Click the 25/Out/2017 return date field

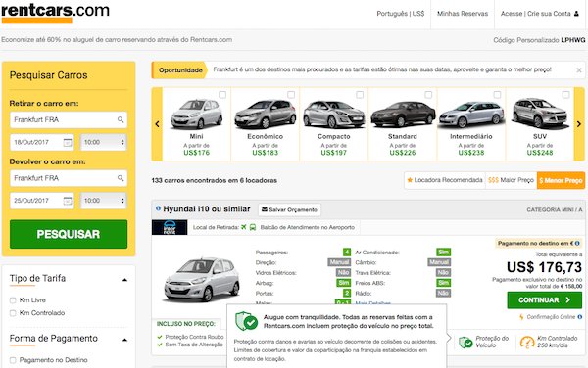click(42, 201)
